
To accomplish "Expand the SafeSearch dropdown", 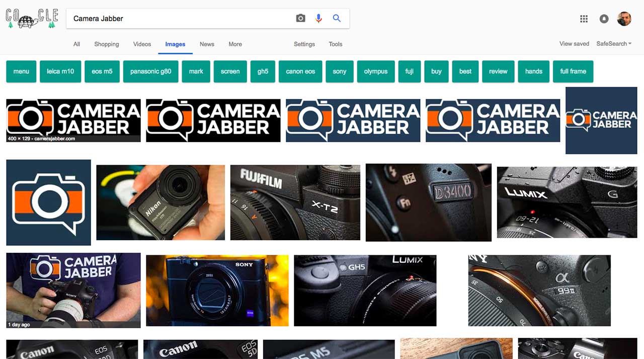I will click(614, 44).
